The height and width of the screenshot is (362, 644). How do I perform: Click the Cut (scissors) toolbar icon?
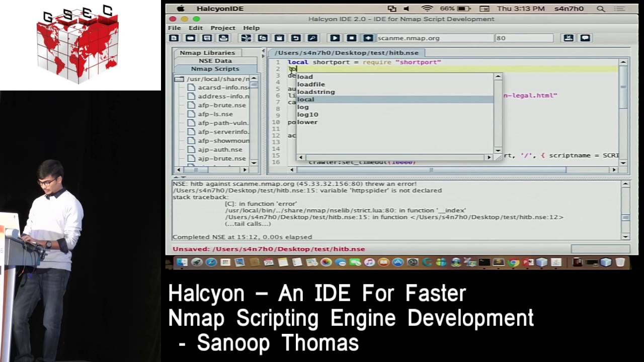click(246, 38)
